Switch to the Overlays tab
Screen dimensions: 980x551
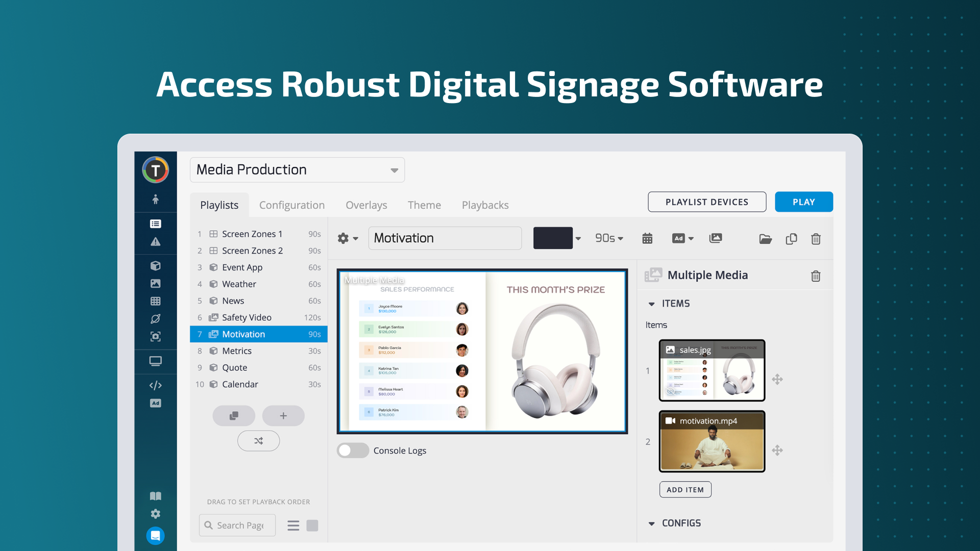[x=366, y=205]
